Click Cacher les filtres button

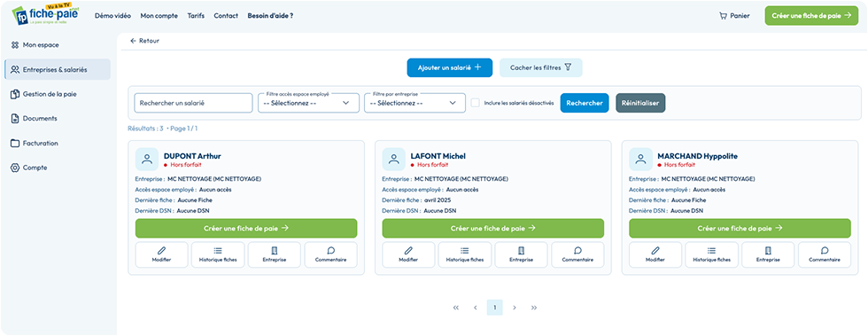(x=541, y=67)
